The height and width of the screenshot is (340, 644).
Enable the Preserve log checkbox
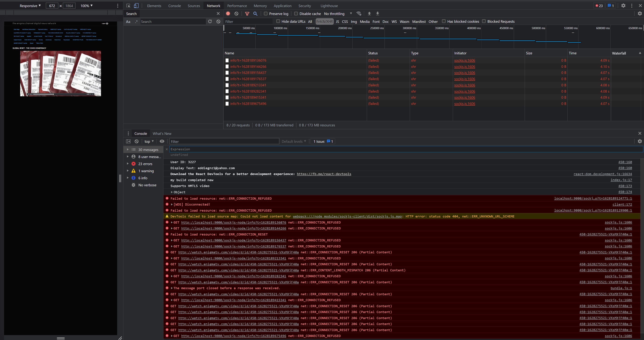pos(266,13)
